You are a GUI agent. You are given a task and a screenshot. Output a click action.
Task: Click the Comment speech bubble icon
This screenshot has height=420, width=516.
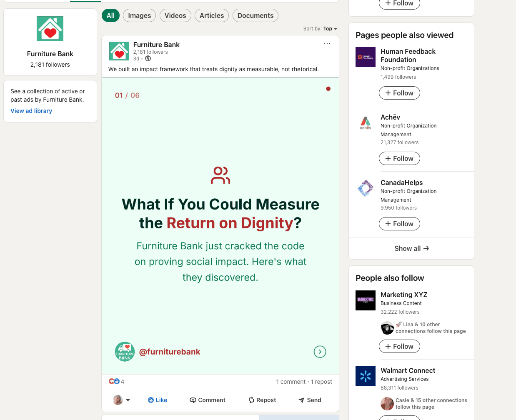pyautogui.click(x=193, y=400)
